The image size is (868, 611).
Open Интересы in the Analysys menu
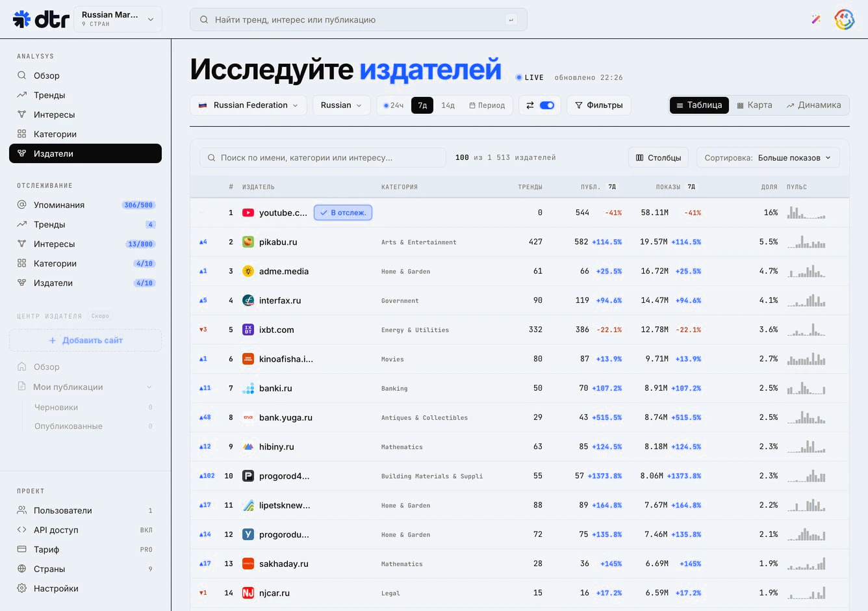click(85, 114)
